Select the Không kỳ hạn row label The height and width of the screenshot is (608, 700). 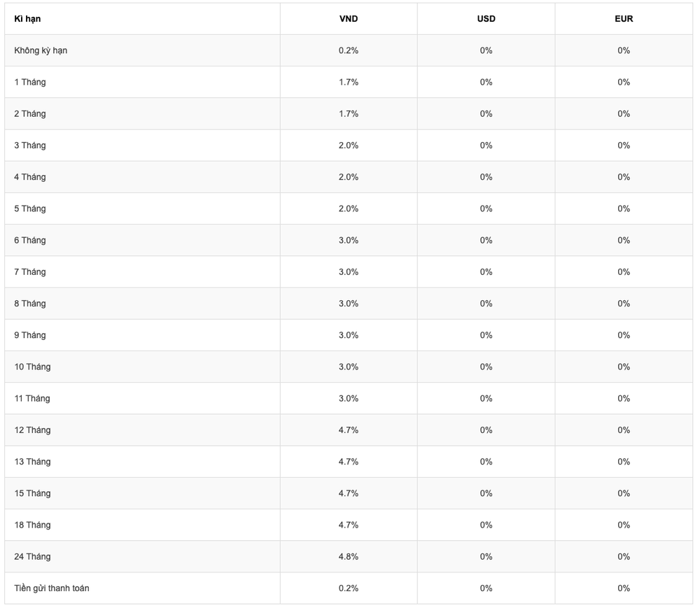(41, 50)
